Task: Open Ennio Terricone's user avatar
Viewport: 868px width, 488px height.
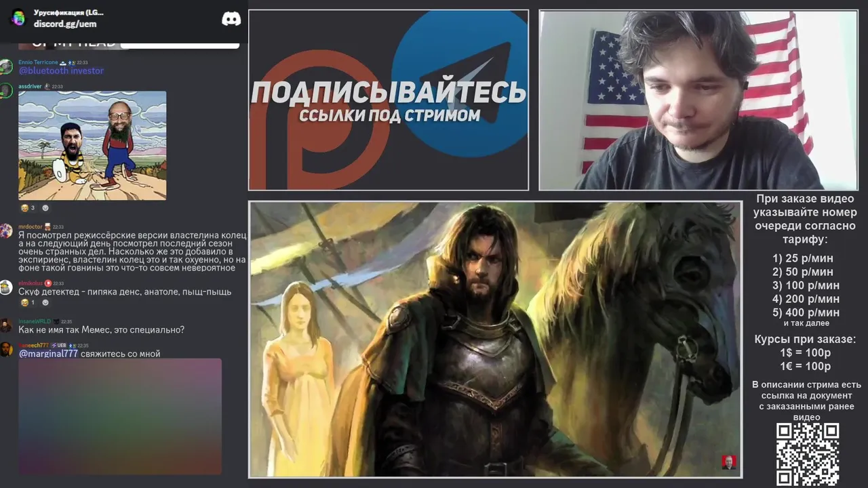Action: (x=6, y=66)
